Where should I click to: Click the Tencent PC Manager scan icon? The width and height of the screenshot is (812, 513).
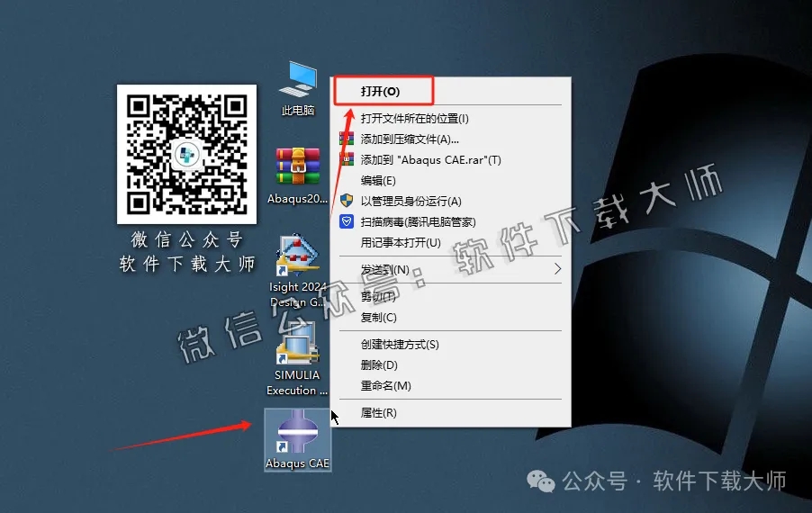click(347, 221)
